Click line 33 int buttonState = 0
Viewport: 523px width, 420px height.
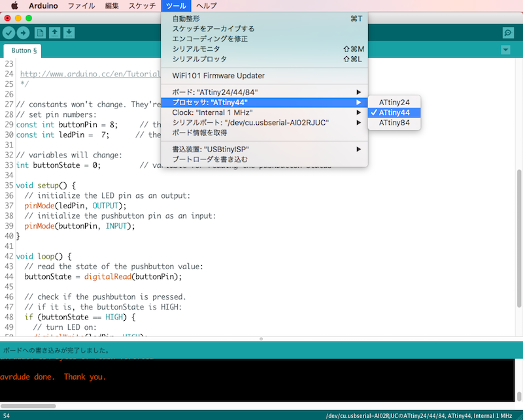tap(58, 165)
